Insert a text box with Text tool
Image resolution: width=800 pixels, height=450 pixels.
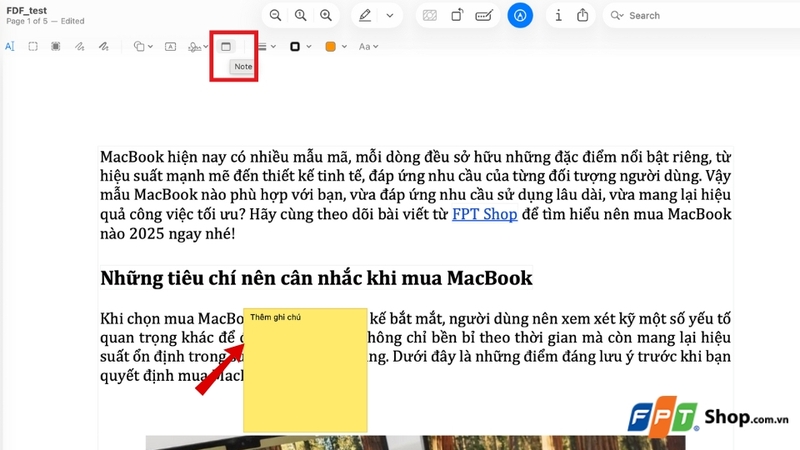click(170, 46)
